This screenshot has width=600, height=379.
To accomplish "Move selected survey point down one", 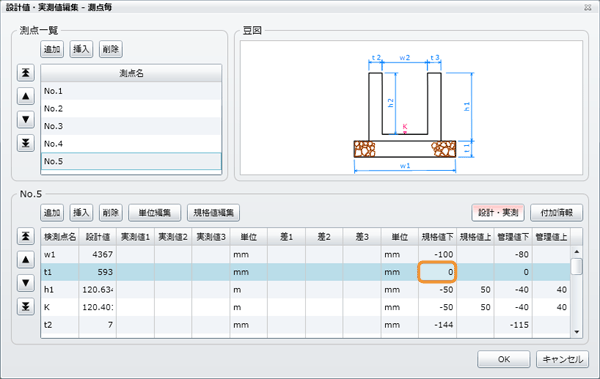I will point(26,119).
